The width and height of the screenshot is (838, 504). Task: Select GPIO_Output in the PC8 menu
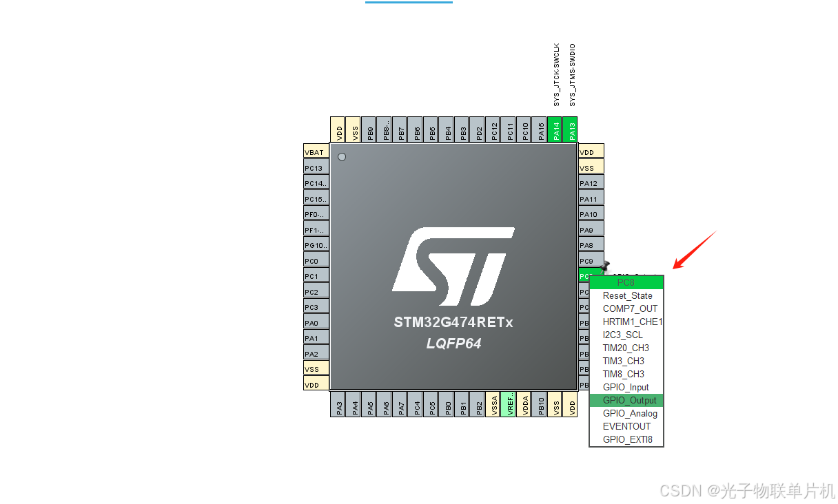pyautogui.click(x=626, y=400)
